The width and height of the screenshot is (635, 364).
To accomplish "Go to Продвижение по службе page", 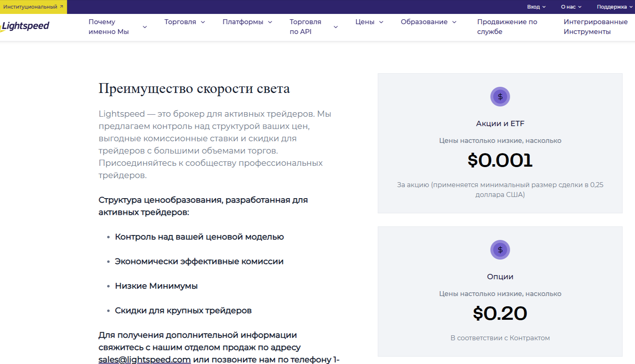I will coord(507,27).
